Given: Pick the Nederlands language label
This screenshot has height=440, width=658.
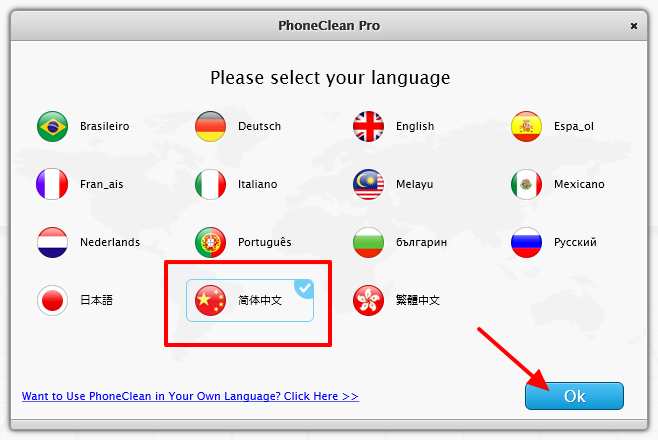Looking at the screenshot, I should click(x=110, y=242).
